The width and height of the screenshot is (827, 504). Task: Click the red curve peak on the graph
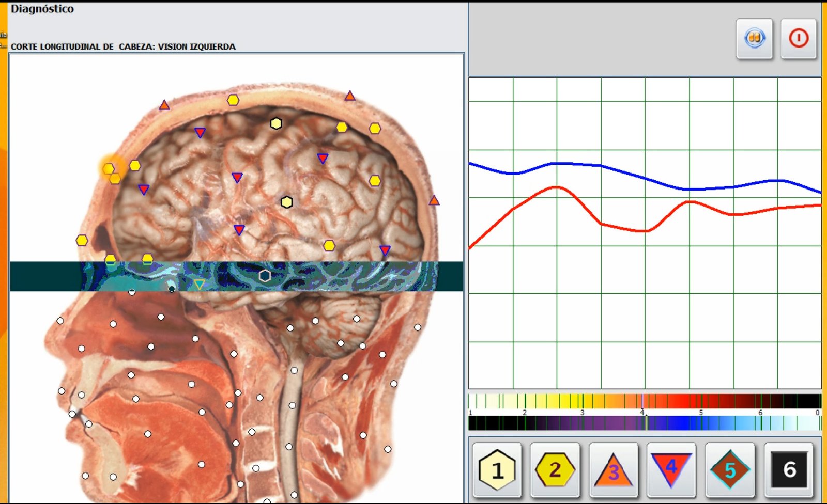click(x=556, y=187)
